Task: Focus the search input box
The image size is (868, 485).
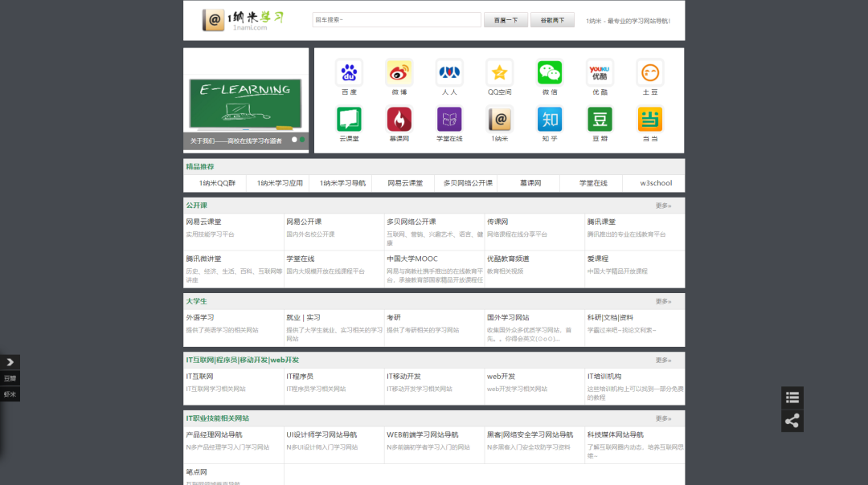Action: coord(396,20)
